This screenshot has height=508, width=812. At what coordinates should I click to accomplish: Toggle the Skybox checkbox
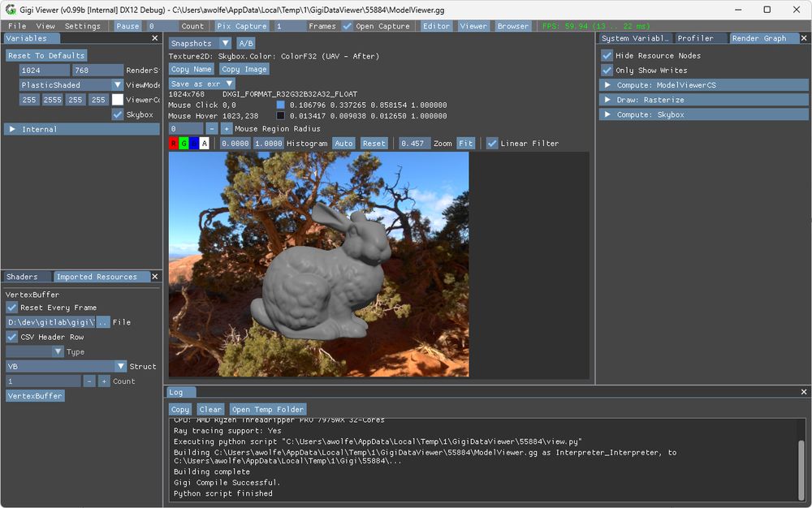(x=118, y=114)
